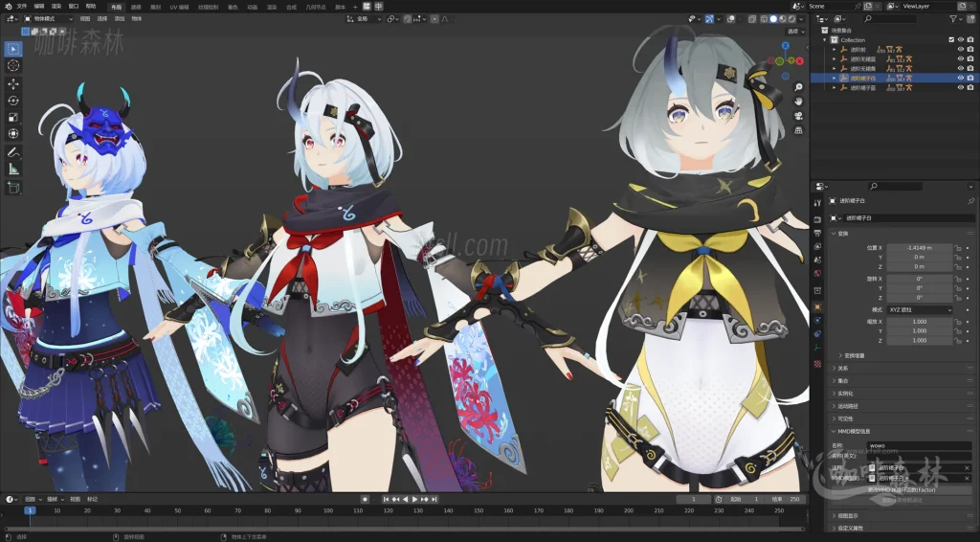
Task: Select the combined Transform tool
Action: (13, 134)
